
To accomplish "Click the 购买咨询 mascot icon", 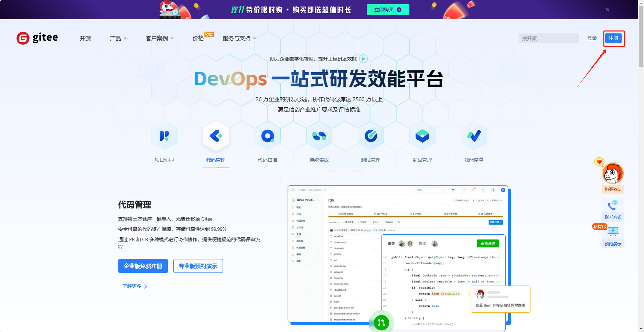I will [x=613, y=173].
